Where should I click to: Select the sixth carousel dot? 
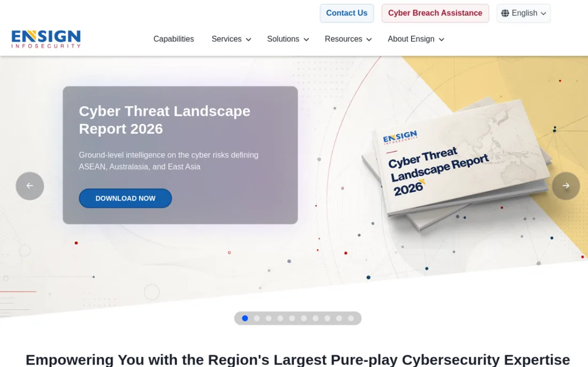coord(304,318)
